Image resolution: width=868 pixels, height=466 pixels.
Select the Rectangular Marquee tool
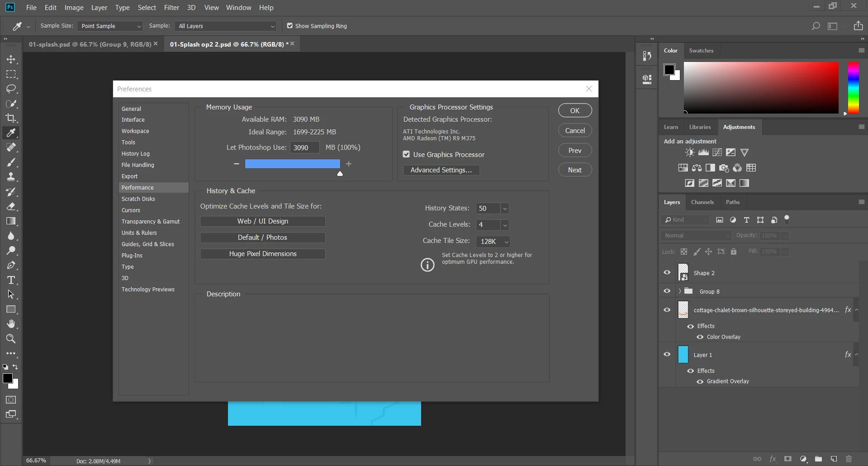click(x=11, y=74)
